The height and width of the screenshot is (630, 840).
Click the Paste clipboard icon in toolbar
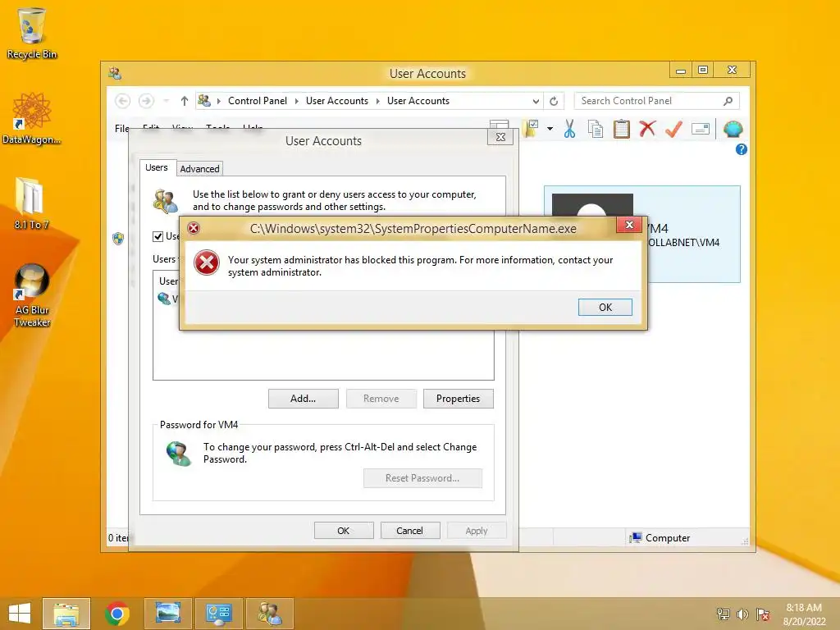pos(622,129)
